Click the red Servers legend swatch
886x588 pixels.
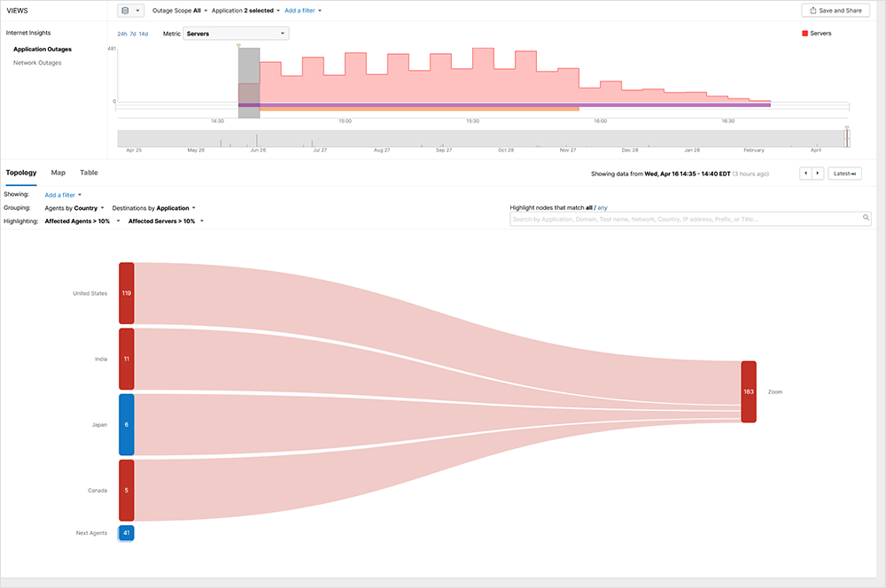pyautogui.click(x=804, y=34)
